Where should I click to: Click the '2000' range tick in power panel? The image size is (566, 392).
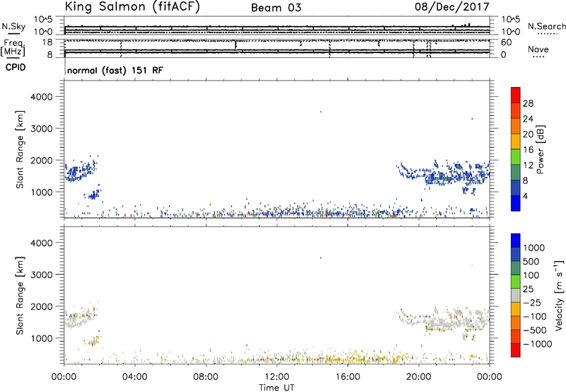pyautogui.click(x=42, y=160)
